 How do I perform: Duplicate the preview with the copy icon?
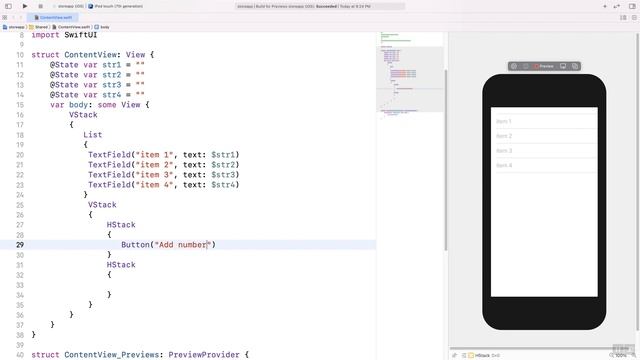click(x=575, y=66)
